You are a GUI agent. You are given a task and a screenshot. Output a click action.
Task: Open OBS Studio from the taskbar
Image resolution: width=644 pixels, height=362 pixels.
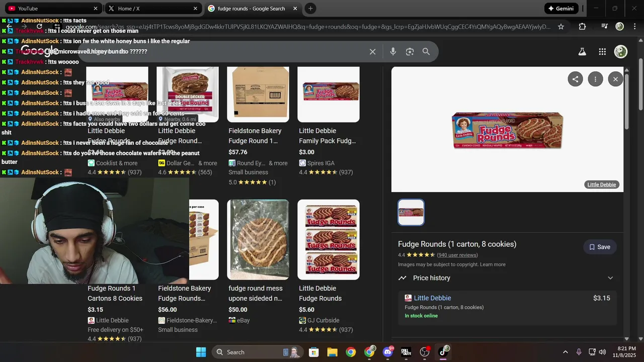(425, 352)
